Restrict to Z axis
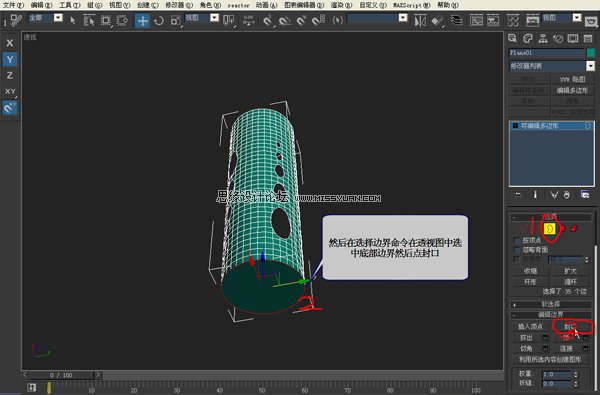Viewport: 600px width, 395px height. click(x=10, y=75)
